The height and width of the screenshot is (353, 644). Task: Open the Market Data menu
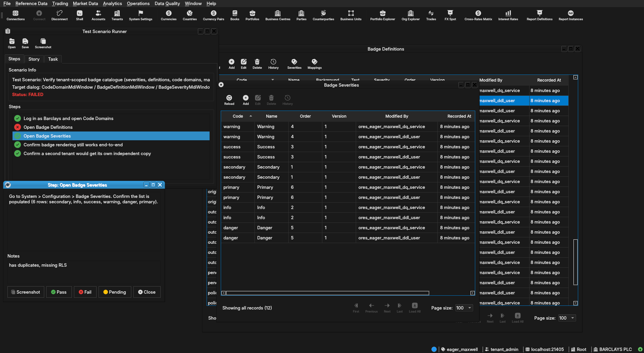[85, 3]
